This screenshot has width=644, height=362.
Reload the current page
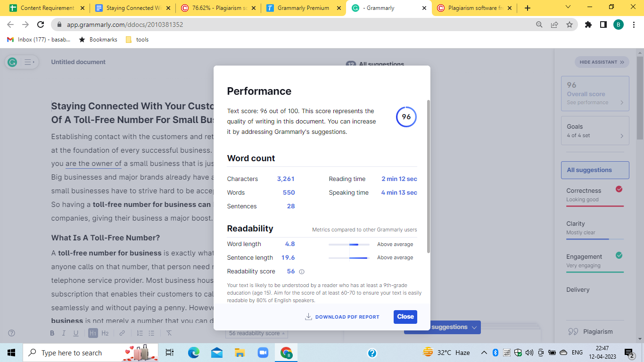[x=41, y=25]
